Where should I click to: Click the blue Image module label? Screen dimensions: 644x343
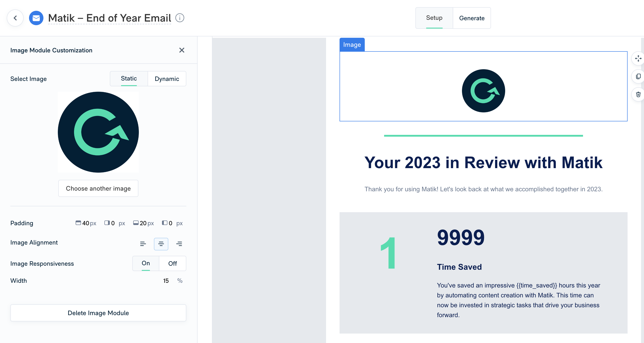(x=352, y=45)
